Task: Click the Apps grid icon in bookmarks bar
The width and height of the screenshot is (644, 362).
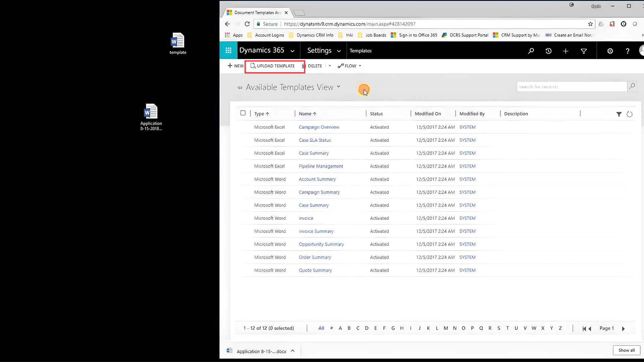Action: tap(227, 35)
